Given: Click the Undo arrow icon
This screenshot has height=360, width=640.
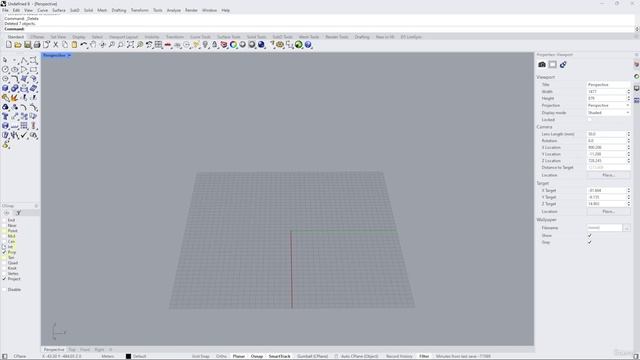Looking at the screenshot, I should click(84, 44).
